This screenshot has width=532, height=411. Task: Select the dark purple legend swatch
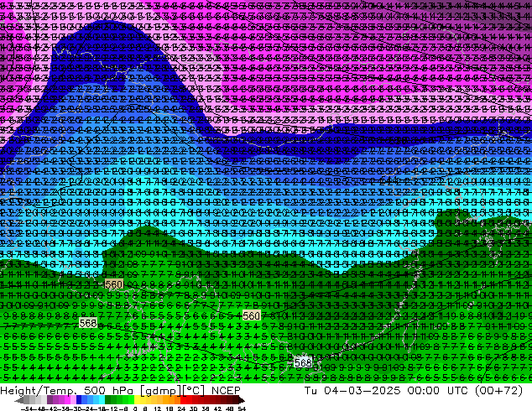(x=50, y=400)
